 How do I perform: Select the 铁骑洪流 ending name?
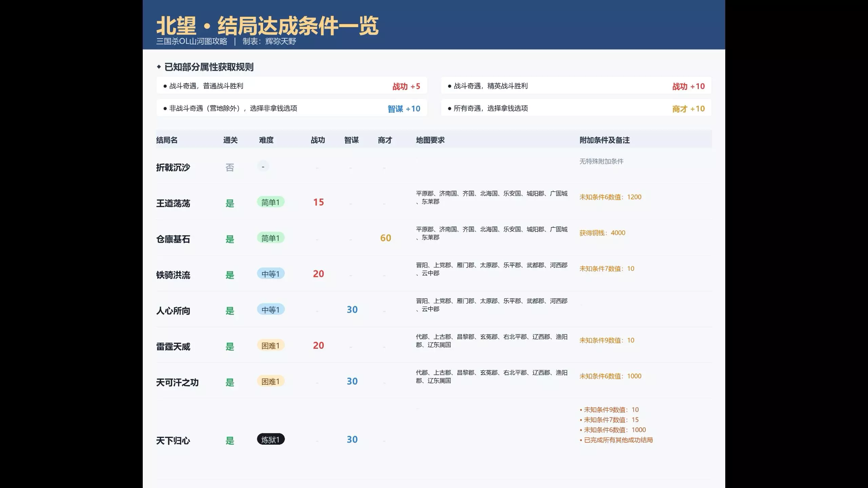pos(173,275)
